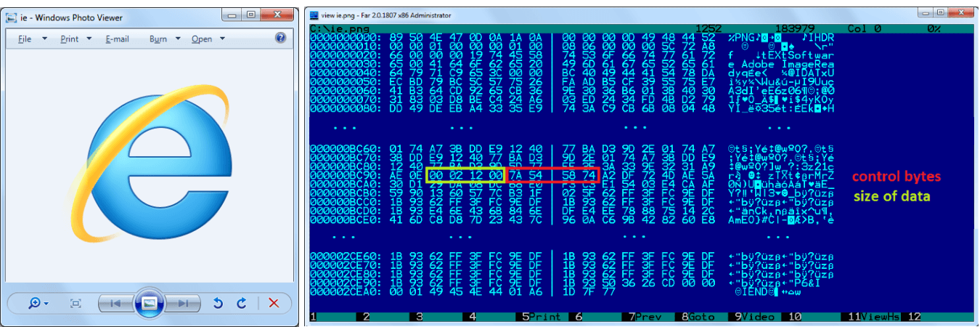Click the Actual Size icon
980x327 pixels.
tap(75, 303)
